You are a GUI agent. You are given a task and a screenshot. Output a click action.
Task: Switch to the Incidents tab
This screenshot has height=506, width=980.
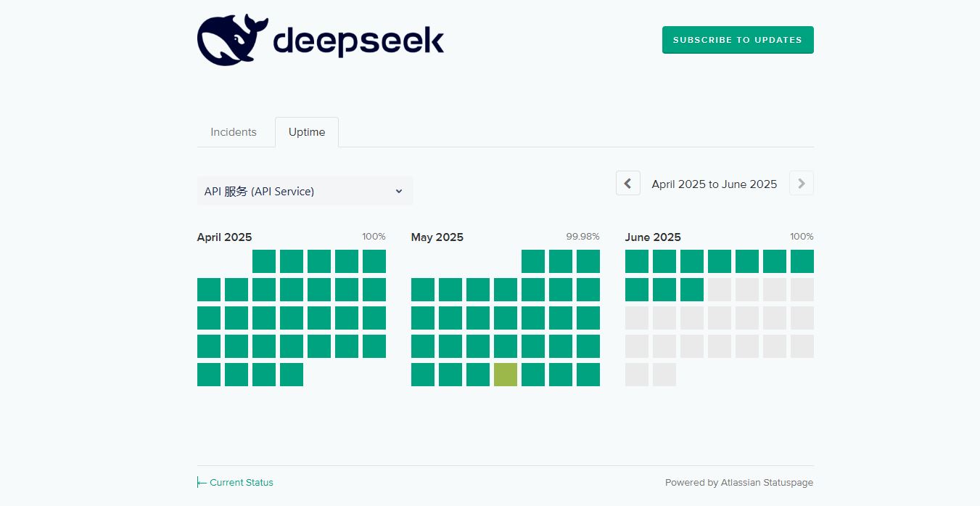(234, 132)
